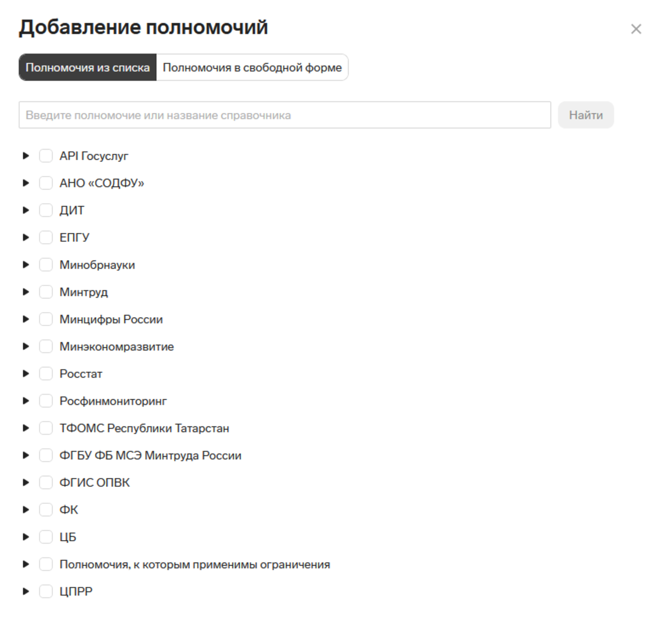Expand Полномочия, к которым применимы ограничения
This screenshot has height=632, width=672.
[26, 564]
